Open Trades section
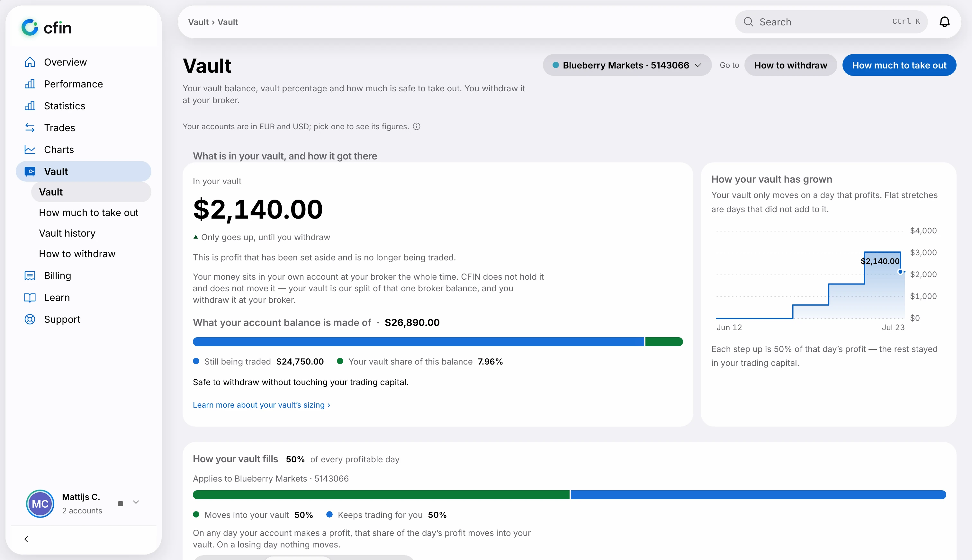This screenshot has width=972, height=560. point(84,127)
